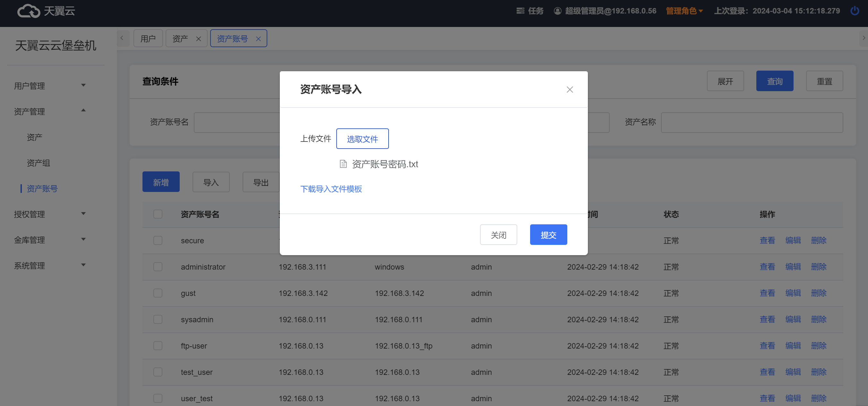Screen dimensions: 868x406
Task: Click 编辑 for the ftp-user row
Action: coord(793,346)
